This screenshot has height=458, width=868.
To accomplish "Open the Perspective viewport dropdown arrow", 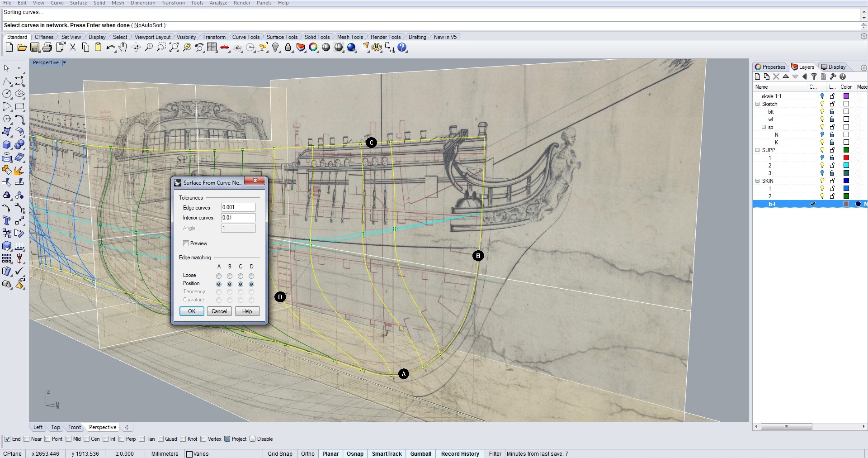I will [x=64, y=63].
